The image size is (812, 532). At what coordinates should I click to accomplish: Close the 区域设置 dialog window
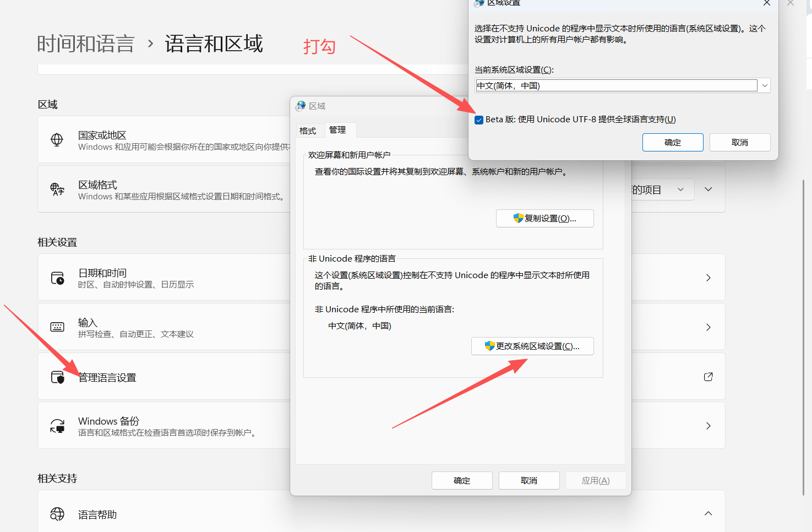[766, 3]
